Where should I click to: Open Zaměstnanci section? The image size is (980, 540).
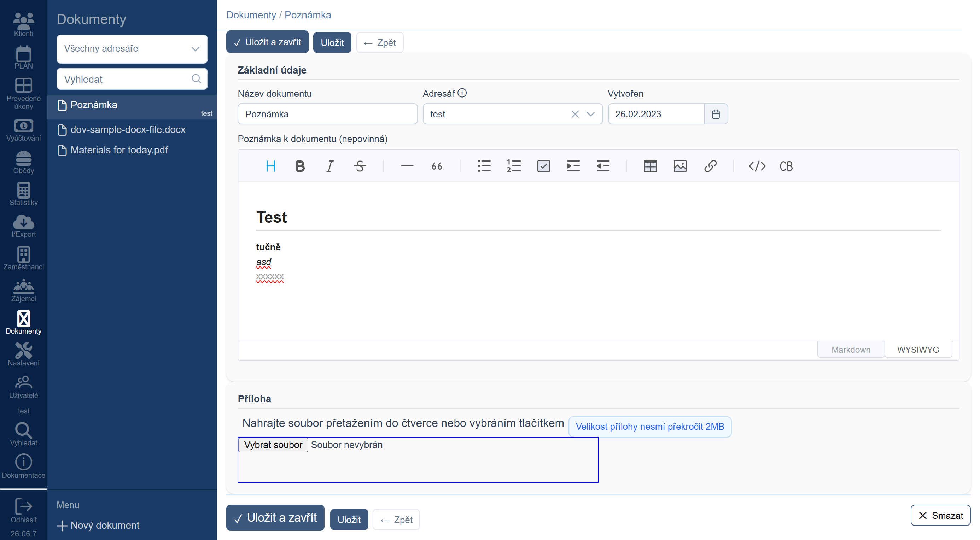[x=24, y=258]
